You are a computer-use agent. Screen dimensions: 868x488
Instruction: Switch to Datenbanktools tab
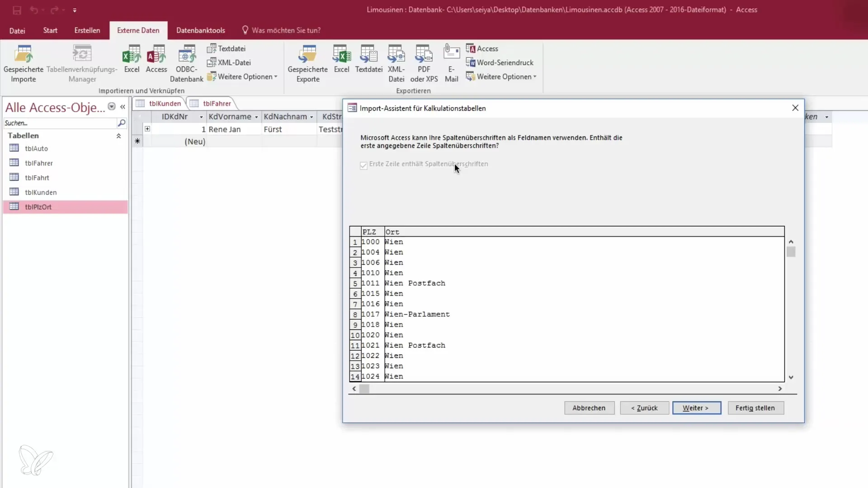click(201, 30)
